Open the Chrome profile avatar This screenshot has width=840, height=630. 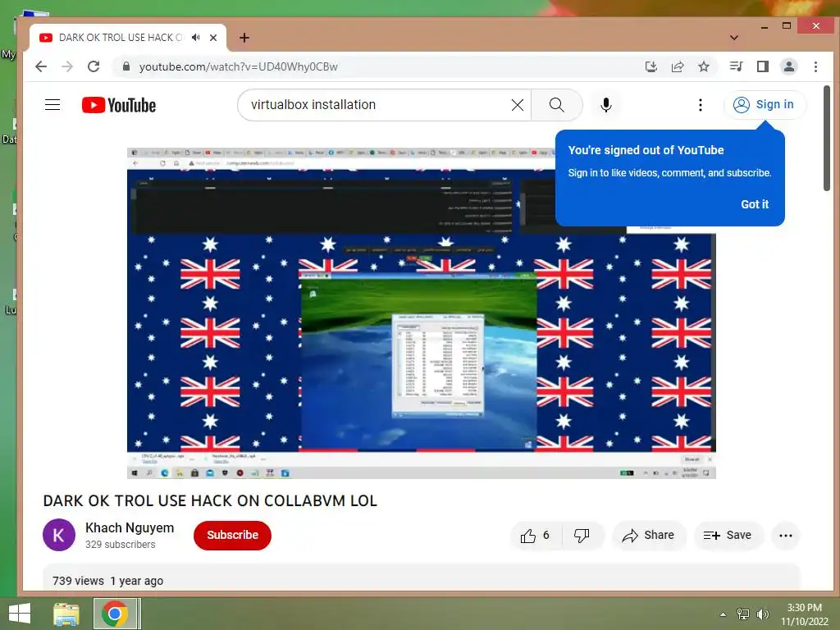pyautogui.click(x=789, y=66)
